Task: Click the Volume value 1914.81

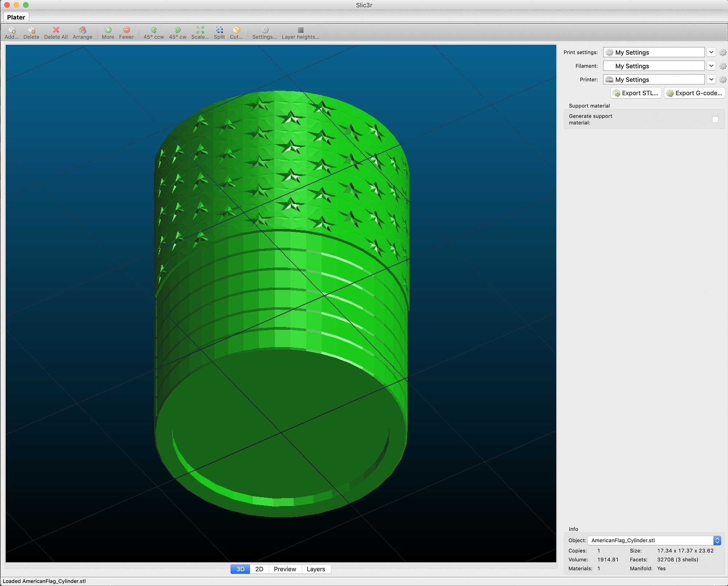Action: [x=608, y=559]
